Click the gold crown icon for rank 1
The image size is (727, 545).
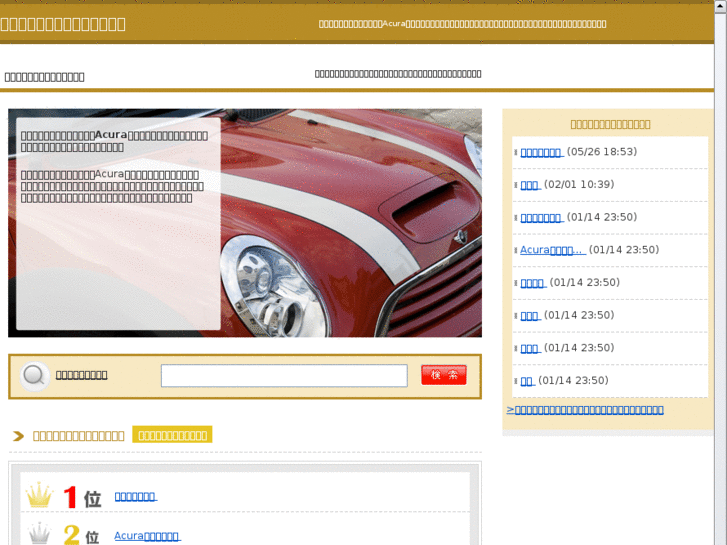coord(39,495)
